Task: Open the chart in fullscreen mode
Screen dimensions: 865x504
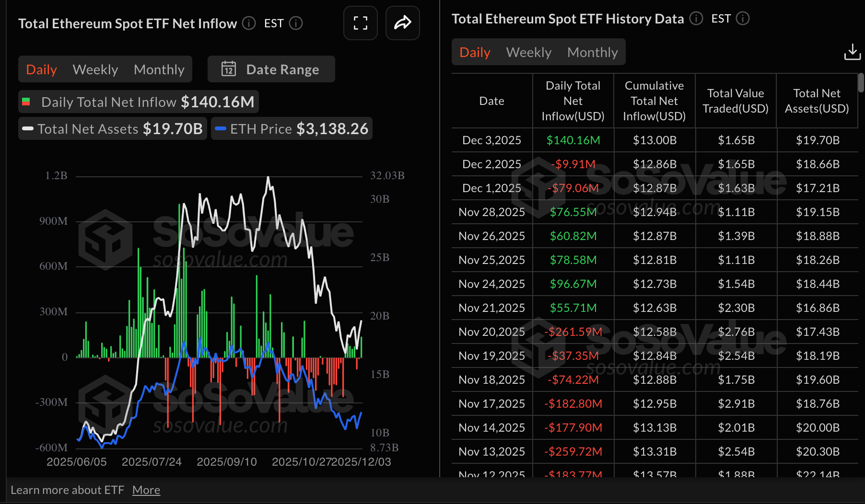Action: [360, 23]
